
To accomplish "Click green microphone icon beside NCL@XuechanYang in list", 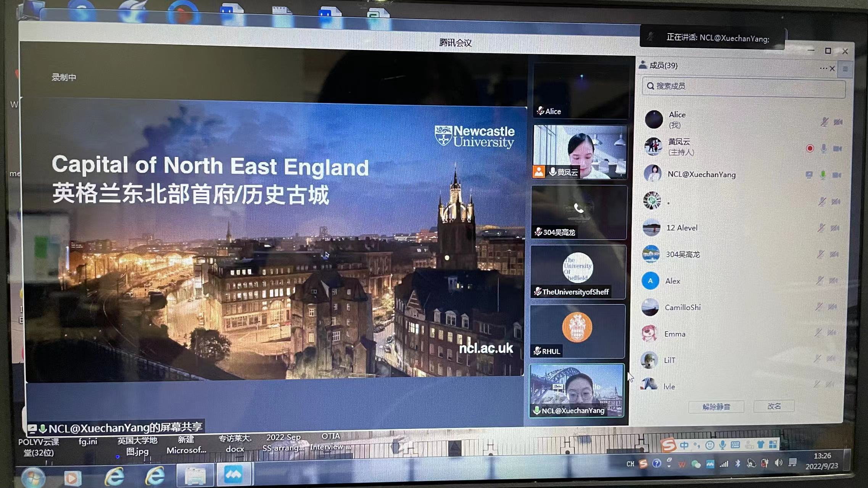I will coord(823,175).
